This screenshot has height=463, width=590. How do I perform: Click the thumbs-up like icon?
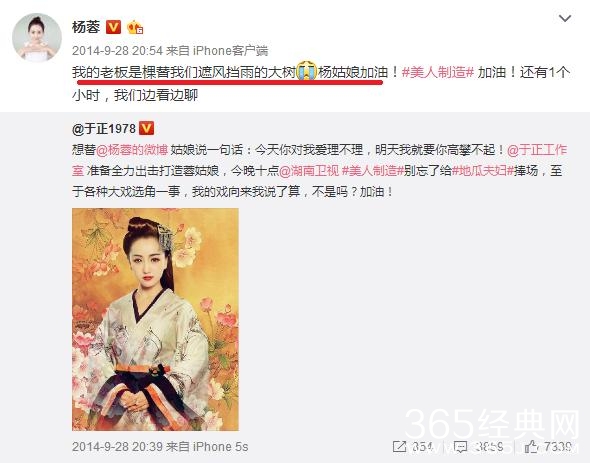pyautogui.click(x=531, y=446)
